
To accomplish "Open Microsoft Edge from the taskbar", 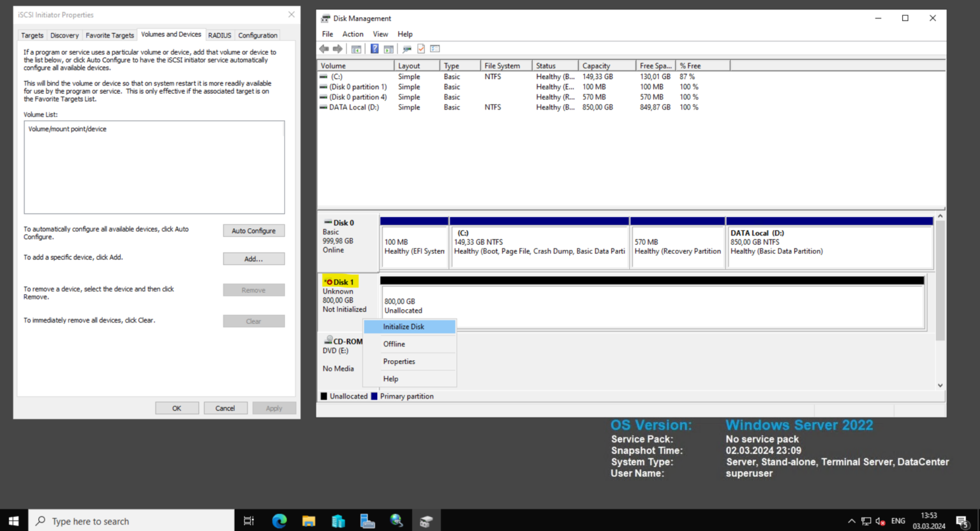I will (x=279, y=520).
